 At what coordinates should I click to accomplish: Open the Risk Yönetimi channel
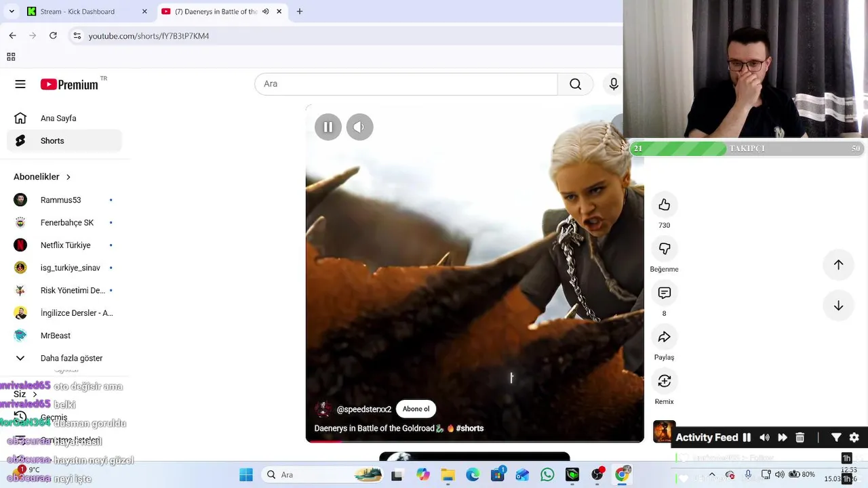tap(64, 290)
